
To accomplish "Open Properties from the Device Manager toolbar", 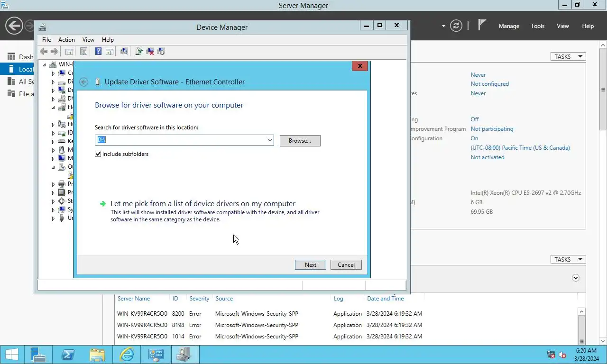I will point(84,51).
